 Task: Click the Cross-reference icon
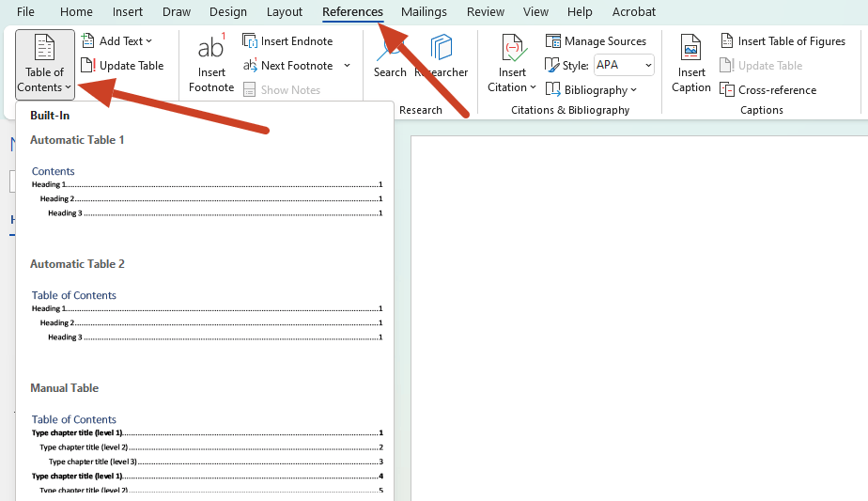[x=727, y=89]
